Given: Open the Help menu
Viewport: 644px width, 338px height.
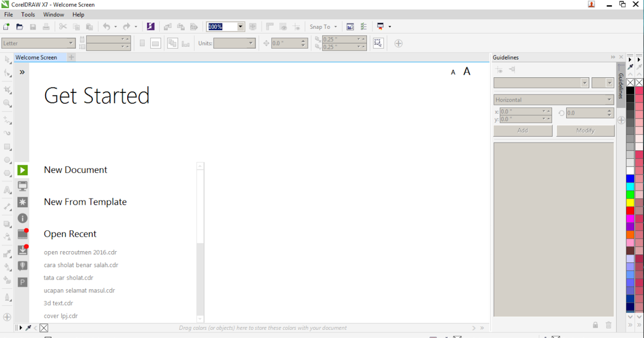Looking at the screenshot, I should (78, 14).
